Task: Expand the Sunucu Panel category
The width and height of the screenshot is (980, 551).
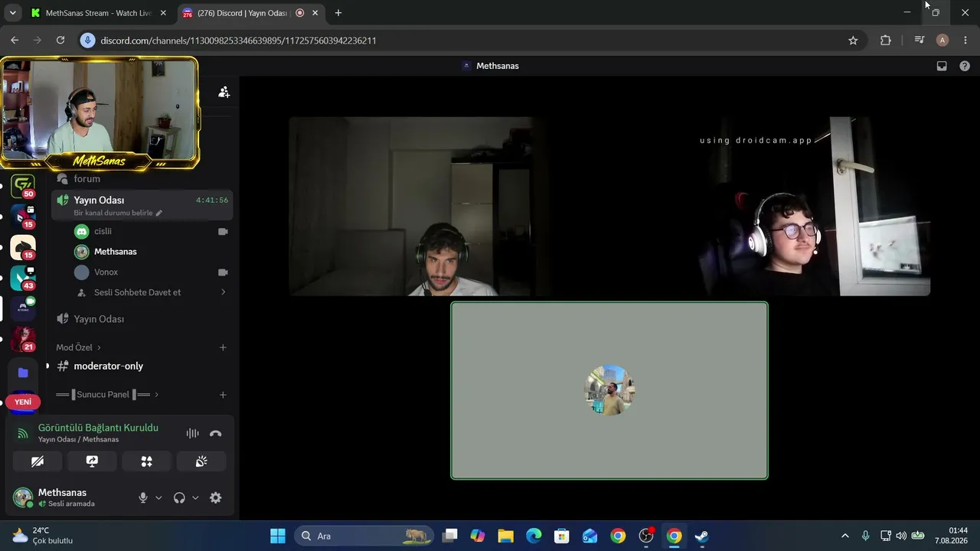Action: (x=107, y=395)
